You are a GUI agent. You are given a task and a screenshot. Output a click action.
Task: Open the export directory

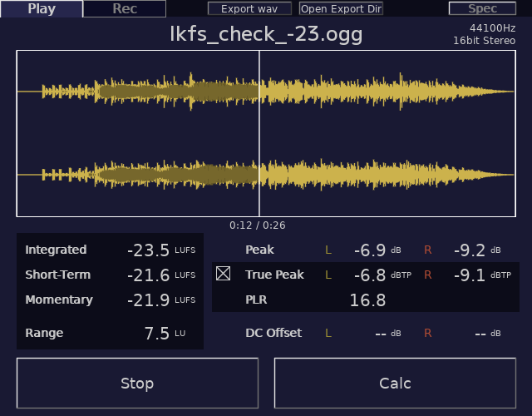point(341,9)
